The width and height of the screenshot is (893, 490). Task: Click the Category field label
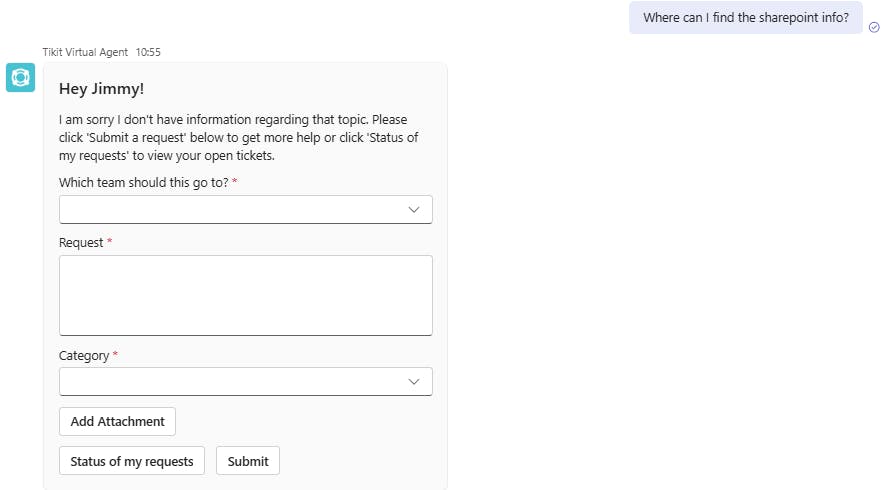(84, 355)
